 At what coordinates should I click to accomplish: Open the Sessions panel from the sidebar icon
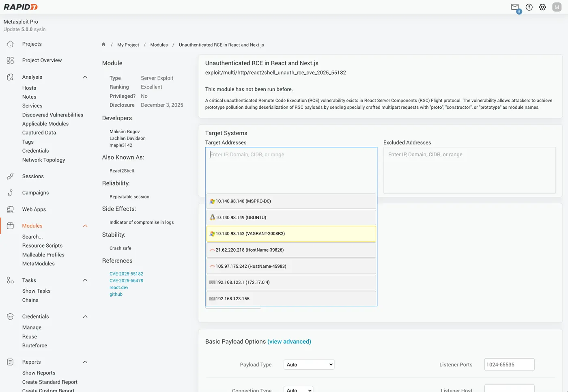point(10,176)
